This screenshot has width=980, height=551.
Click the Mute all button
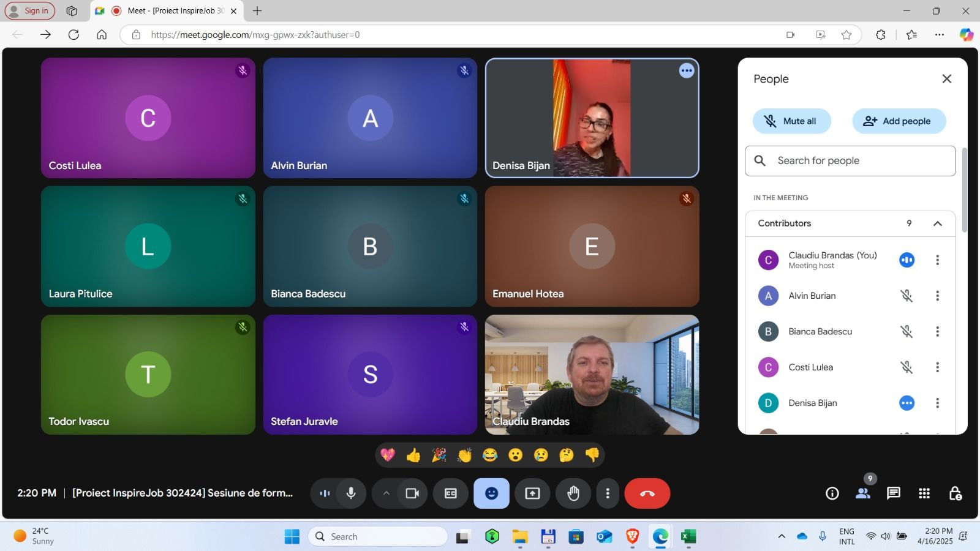click(x=791, y=121)
